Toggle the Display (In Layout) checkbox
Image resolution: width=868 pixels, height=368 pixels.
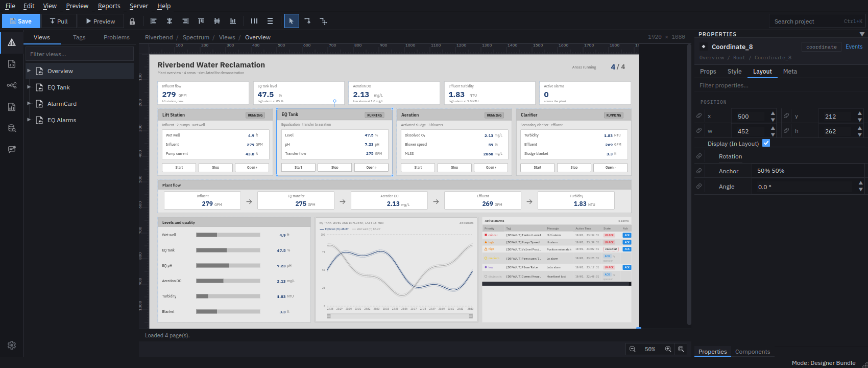point(766,143)
